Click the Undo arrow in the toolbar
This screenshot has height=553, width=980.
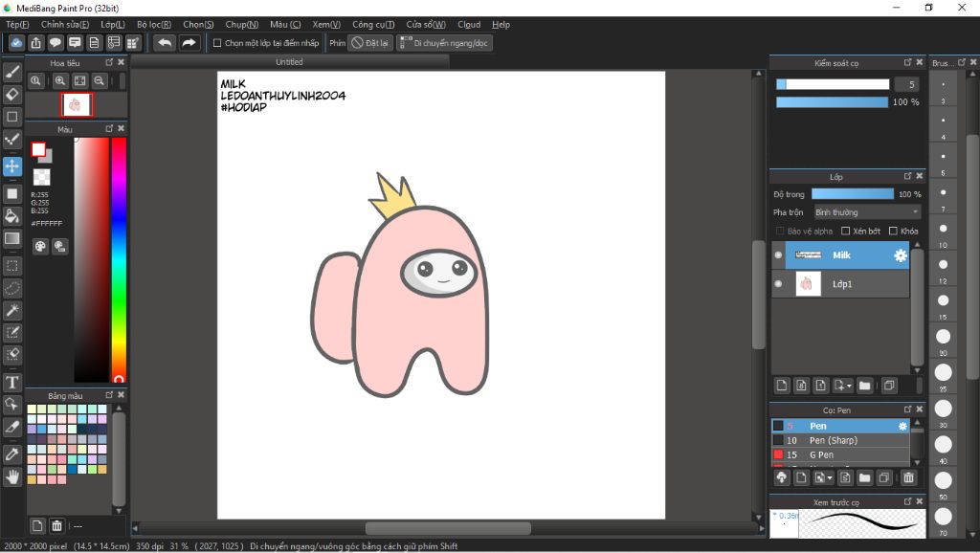pos(165,43)
